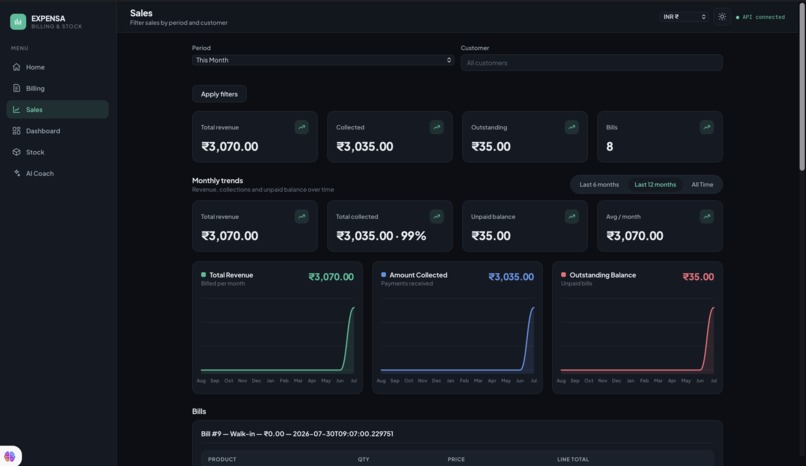Click the Bills count value 8
806x466 pixels.
coord(610,146)
